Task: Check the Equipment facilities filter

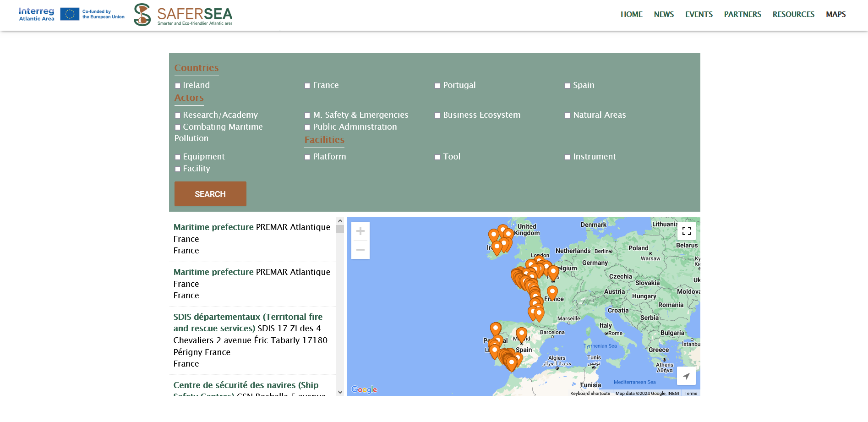Action: pos(178,157)
